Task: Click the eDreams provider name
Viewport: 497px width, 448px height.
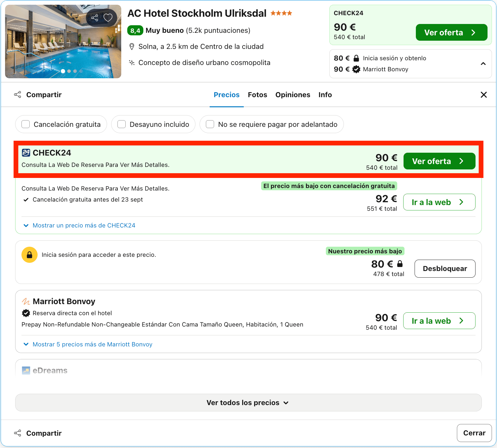Action: (50, 370)
